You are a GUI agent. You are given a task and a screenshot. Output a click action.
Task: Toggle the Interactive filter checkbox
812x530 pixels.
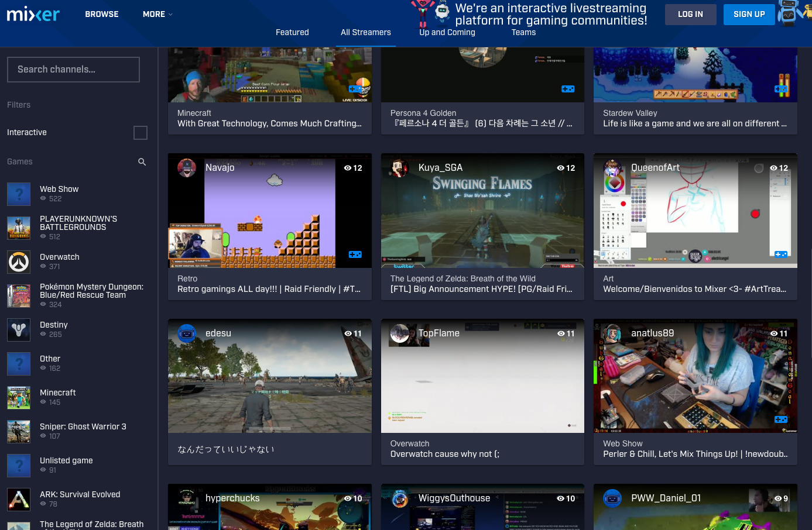pyautogui.click(x=141, y=133)
